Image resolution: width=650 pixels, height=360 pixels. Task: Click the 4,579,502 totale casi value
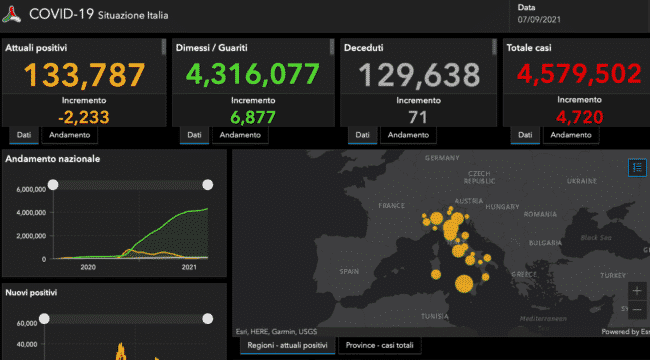tap(579, 75)
